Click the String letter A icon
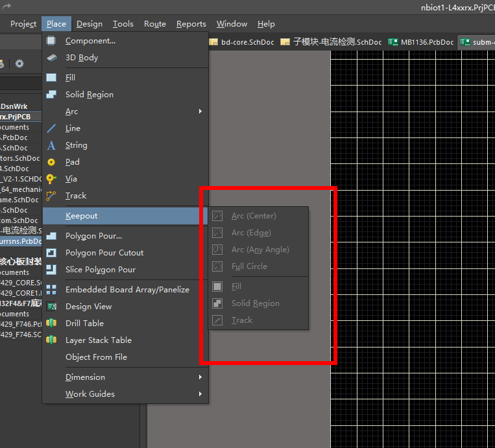Screen dimensions: 495x448 coord(51,145)
